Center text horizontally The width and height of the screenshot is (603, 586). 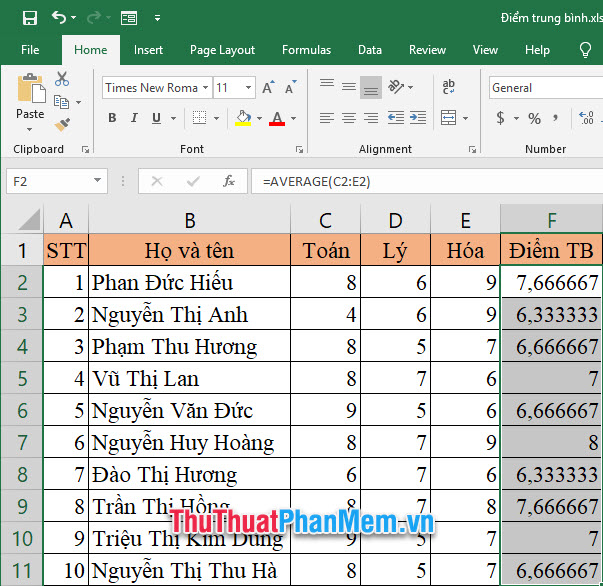[x=349, y=118]
